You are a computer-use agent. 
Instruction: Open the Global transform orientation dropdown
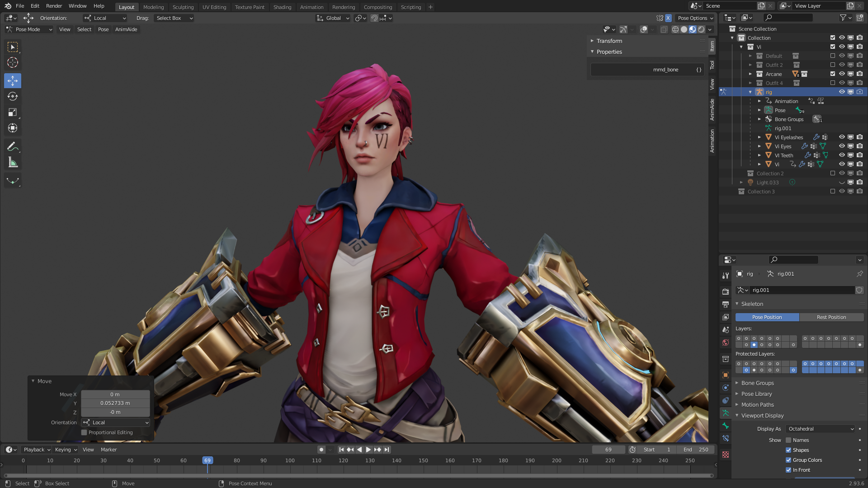point(333,18)
